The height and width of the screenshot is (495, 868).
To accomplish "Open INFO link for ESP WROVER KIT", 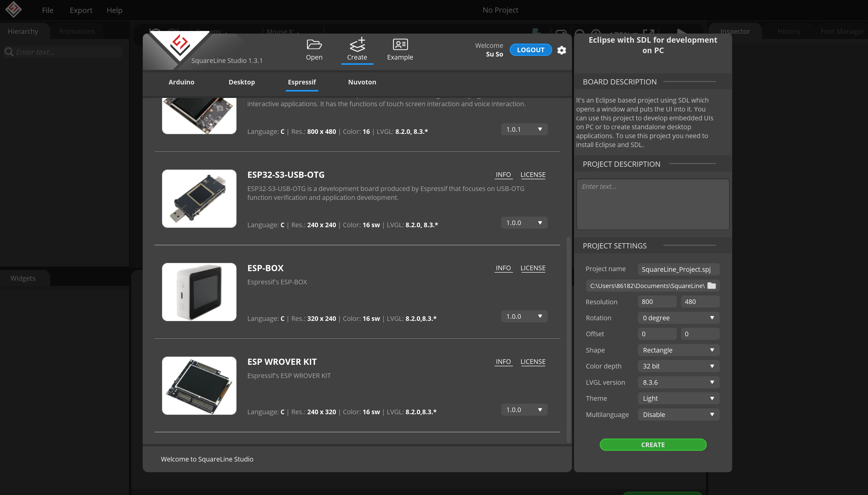I will pyautogui.click(x=503, y=361).
